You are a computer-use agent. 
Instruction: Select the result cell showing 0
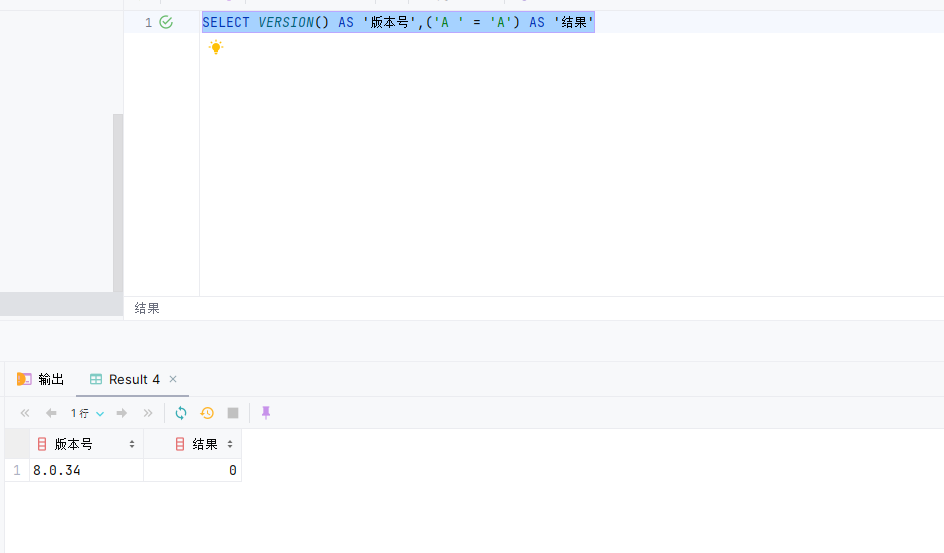pos(192,470)
